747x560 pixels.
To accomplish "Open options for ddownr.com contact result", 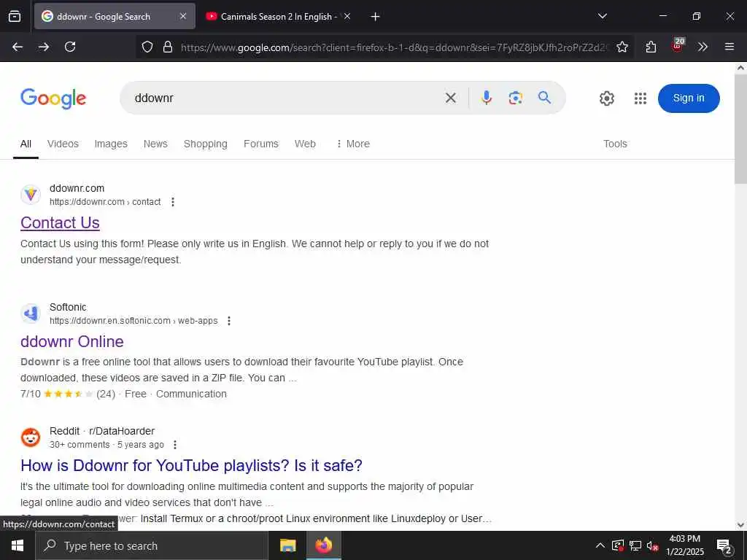I will pos(173,202).
